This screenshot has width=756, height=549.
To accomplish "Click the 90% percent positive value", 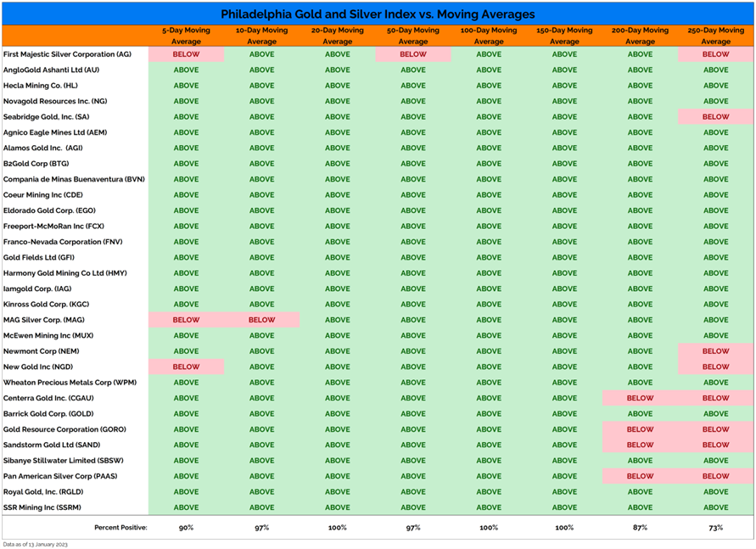I will (x=186, y=528).
